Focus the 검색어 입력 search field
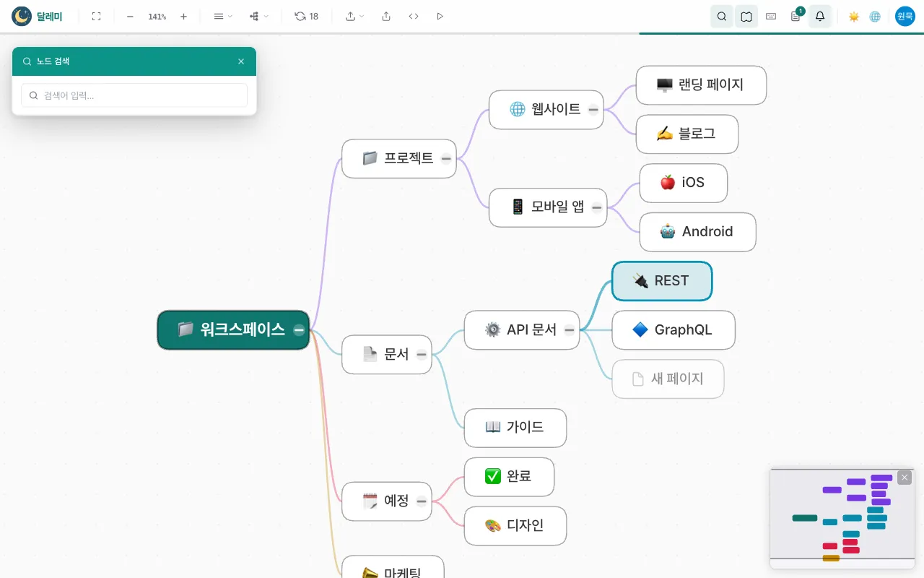Screen dimensions: 924x578 (134, 95)
